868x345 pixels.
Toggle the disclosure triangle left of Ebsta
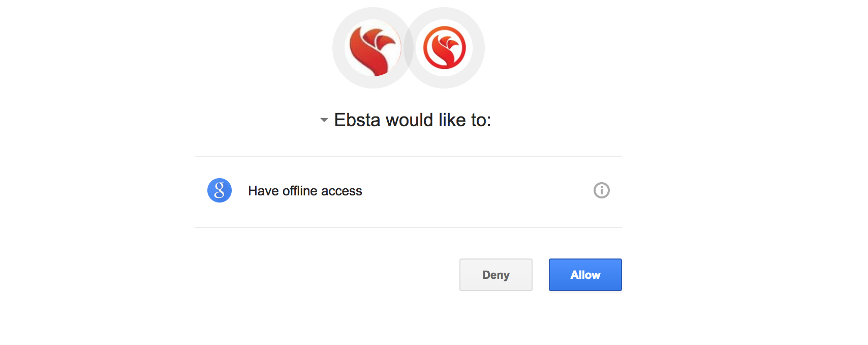pyautogui.click(x=324, y=121)
